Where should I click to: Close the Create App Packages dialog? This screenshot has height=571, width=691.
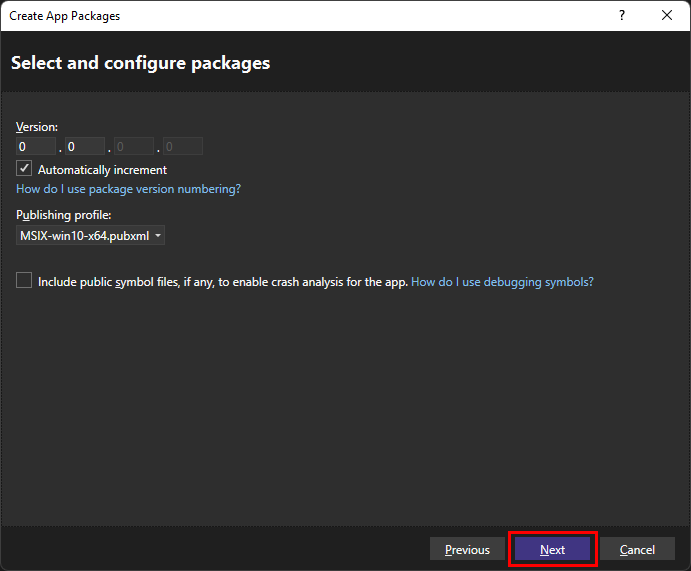(x=667, y=15)
